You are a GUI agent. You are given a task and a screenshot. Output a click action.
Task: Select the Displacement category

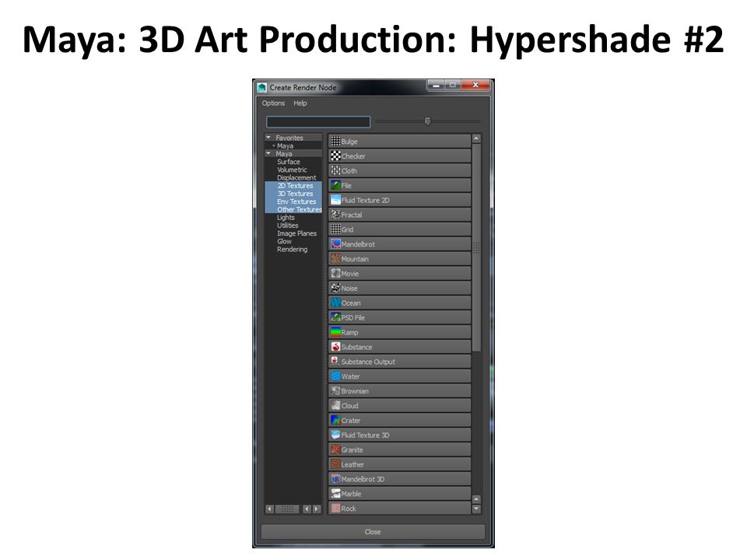(x=296, y=177)
